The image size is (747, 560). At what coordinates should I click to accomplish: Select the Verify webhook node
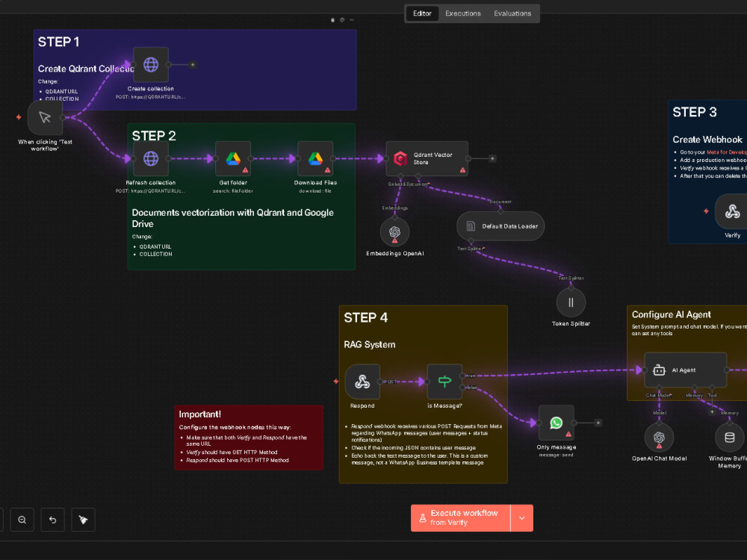(x=732, y=211)
